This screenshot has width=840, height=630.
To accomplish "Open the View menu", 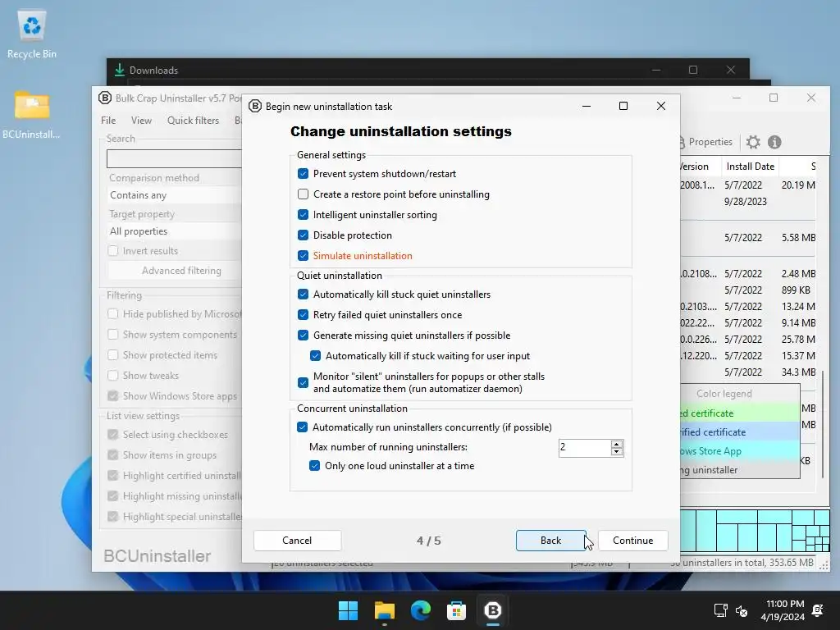I will (x=141, y=121).
